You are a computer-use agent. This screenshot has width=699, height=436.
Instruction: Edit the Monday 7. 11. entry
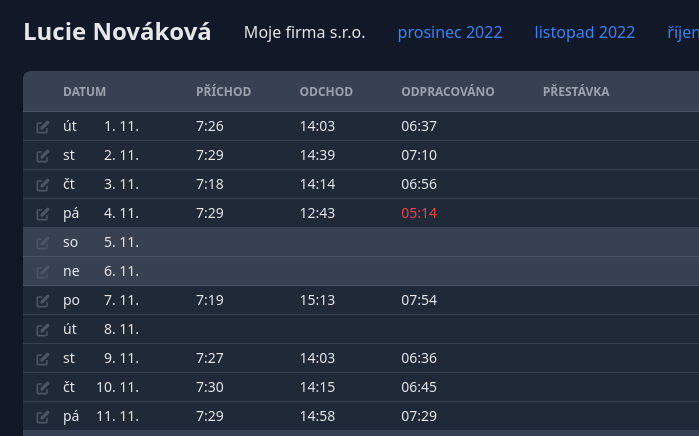click(42, 301)
